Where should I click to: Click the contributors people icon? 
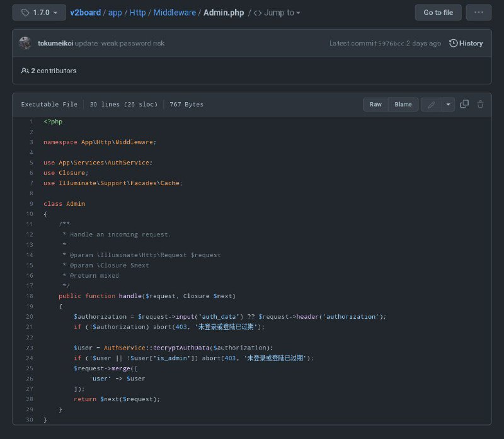[25, 71]
